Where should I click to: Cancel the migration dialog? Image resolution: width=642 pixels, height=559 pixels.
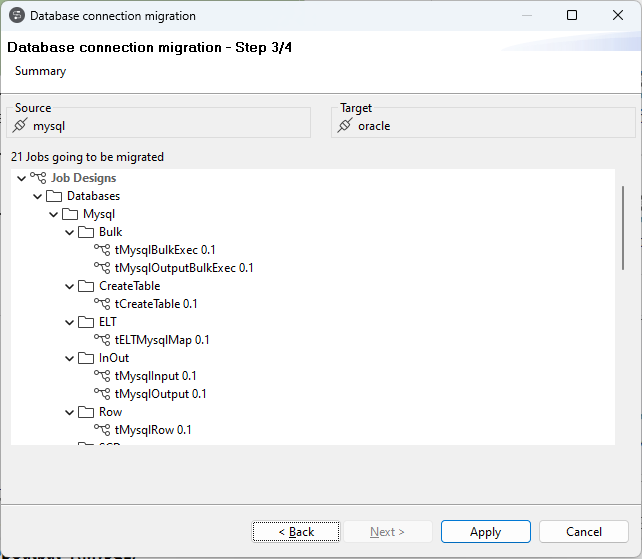tap(584, 532)
